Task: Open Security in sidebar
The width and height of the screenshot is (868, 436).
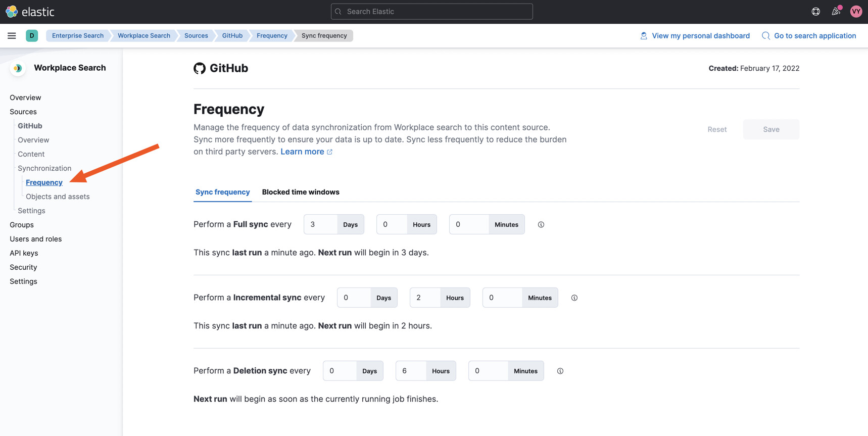Action: 23,267
